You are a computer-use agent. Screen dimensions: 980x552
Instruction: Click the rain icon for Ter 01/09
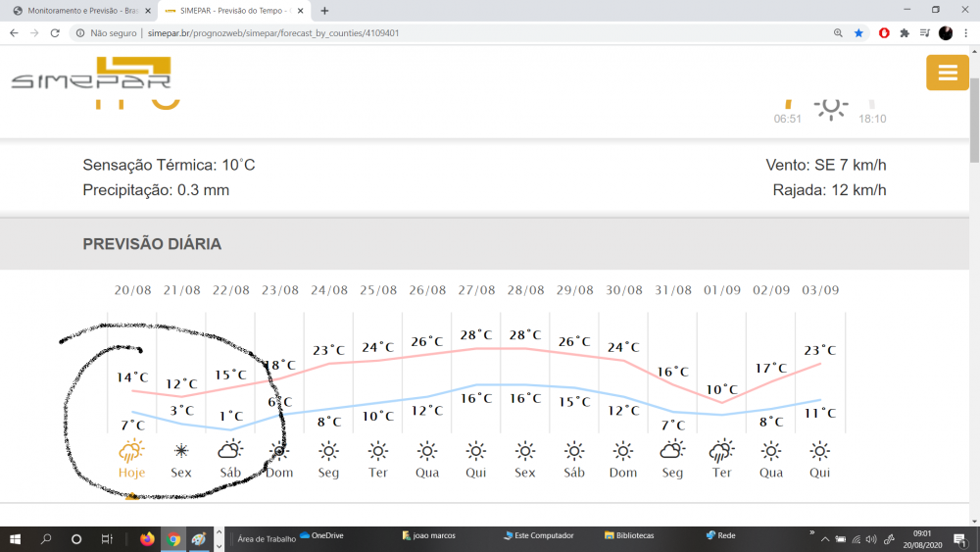[x=721, y=451]
